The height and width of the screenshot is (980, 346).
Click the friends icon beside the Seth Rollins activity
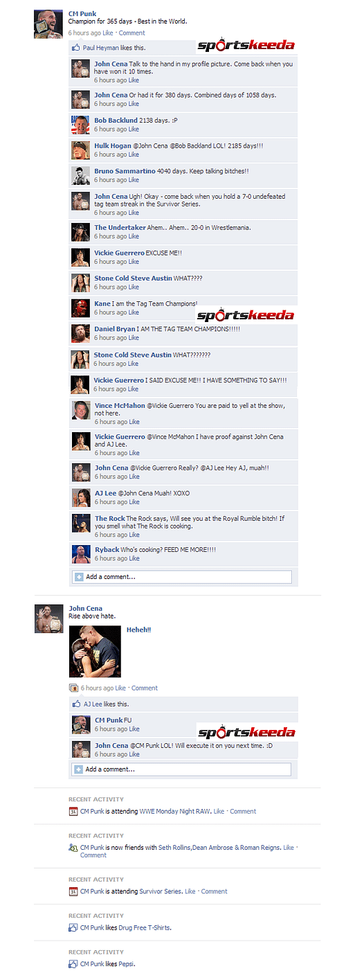point(73,847)
